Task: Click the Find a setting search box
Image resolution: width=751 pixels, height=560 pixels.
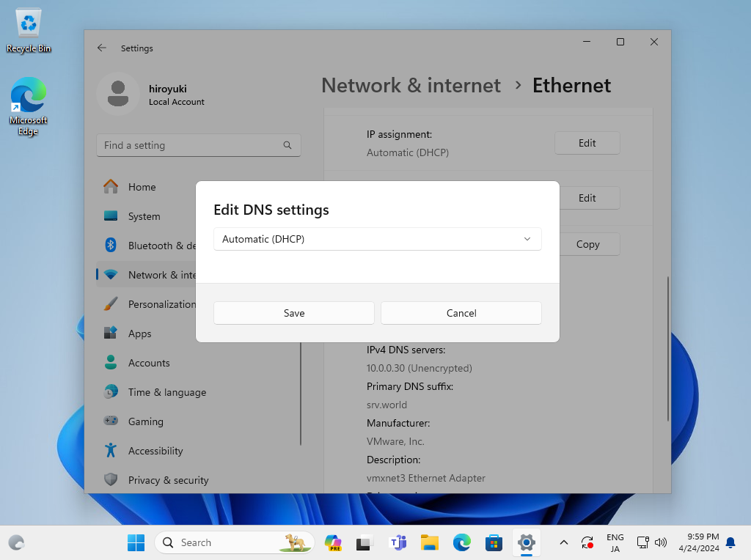Action: point(191,145)
